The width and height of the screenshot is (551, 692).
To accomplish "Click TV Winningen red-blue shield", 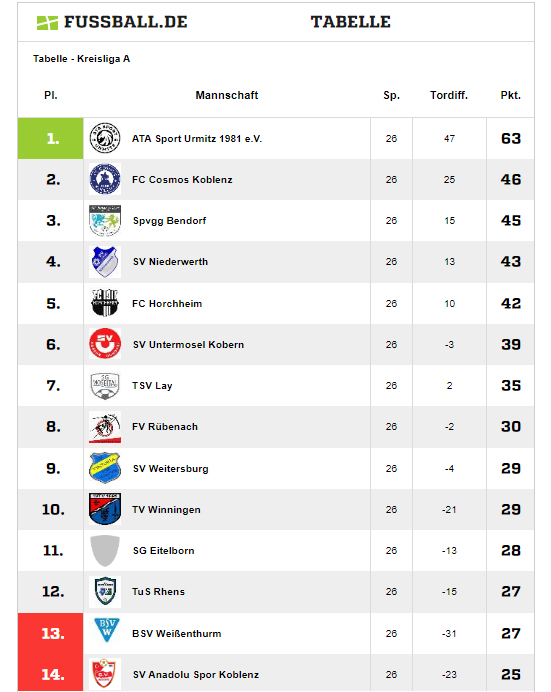I will point(105,509).
